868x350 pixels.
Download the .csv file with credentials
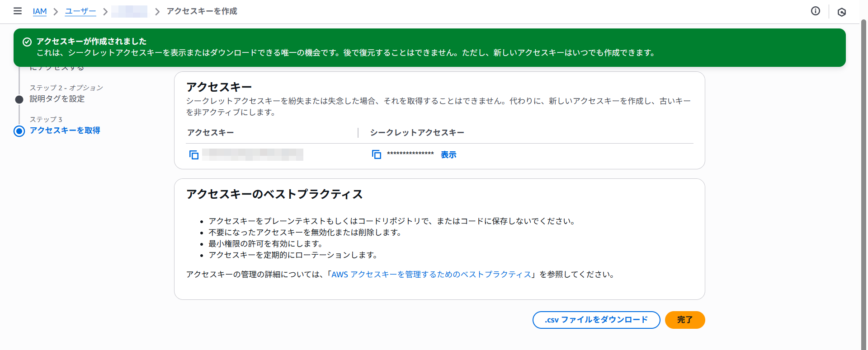596,320
